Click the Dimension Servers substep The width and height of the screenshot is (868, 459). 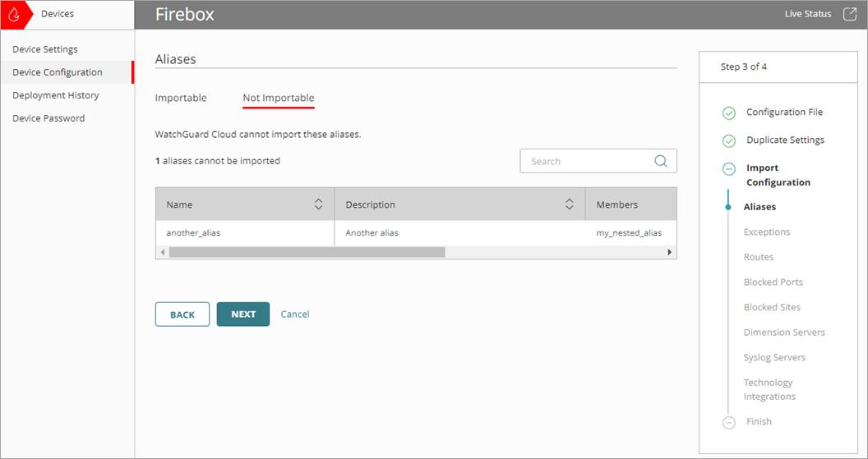click(784, 333)
